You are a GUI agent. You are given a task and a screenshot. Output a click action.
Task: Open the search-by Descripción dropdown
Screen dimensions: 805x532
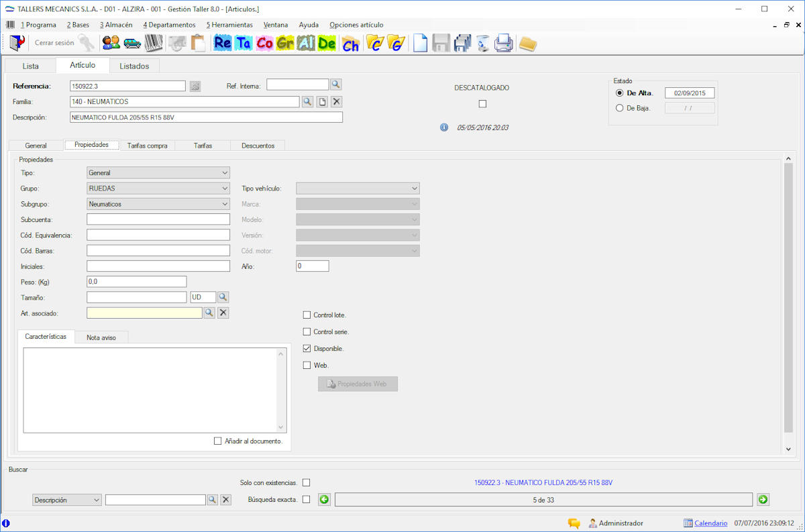(67, 500)
